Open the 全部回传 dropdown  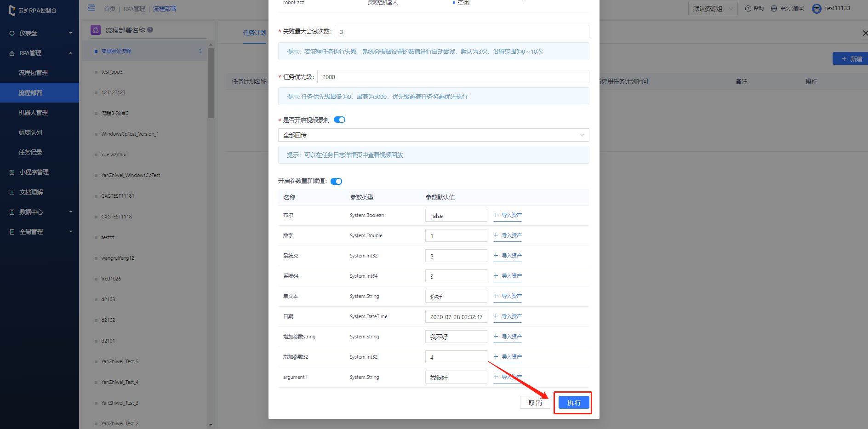coord(433,135)
